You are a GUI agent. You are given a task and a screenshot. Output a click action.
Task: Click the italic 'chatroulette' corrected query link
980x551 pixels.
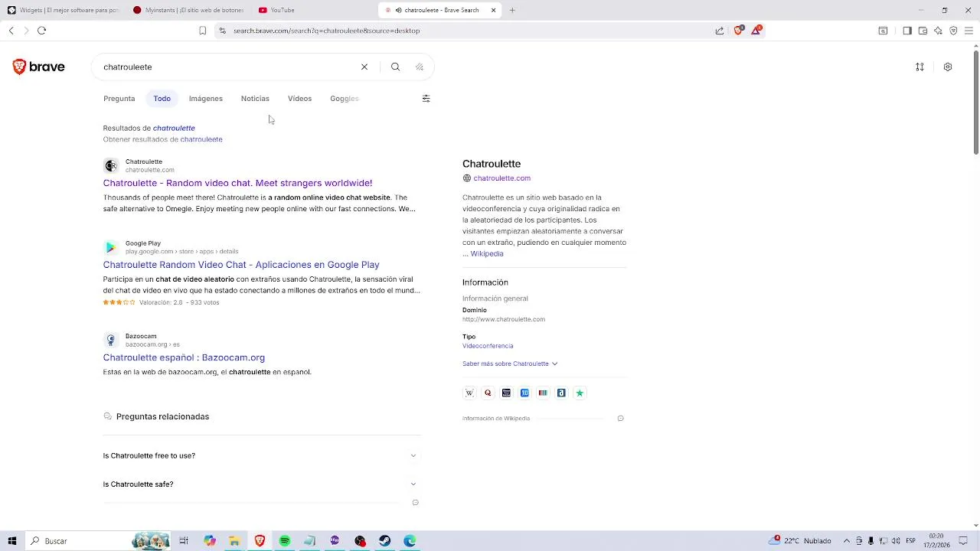click(x=174, y=128)
